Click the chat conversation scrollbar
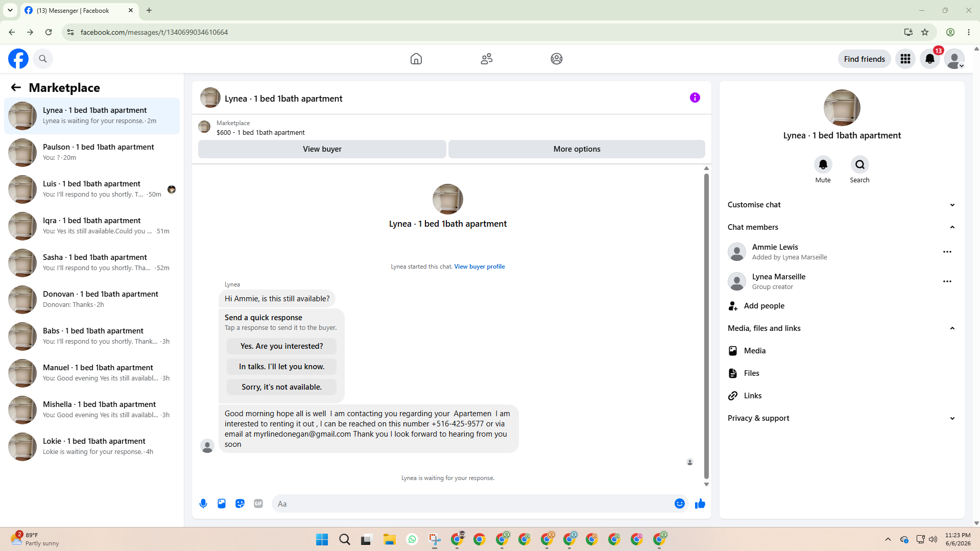Screen dimensions: 980x551 click(706, 326)
